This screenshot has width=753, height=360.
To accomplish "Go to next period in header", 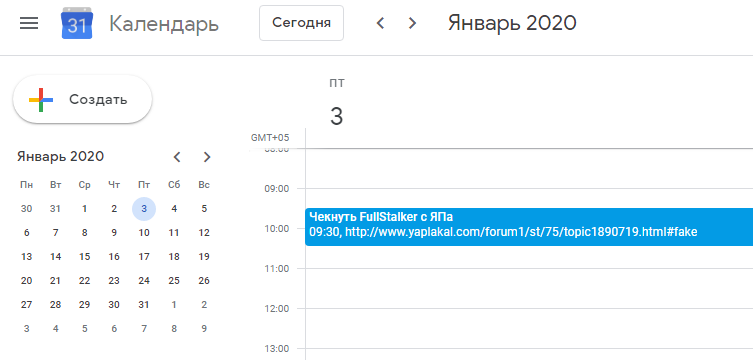I will point(412,23).
